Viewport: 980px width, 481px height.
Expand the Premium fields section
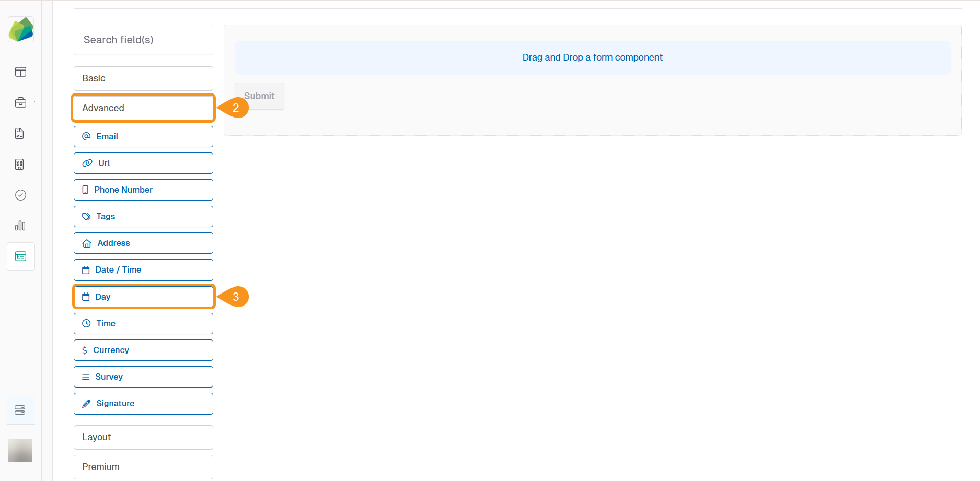tap(143, 467)
